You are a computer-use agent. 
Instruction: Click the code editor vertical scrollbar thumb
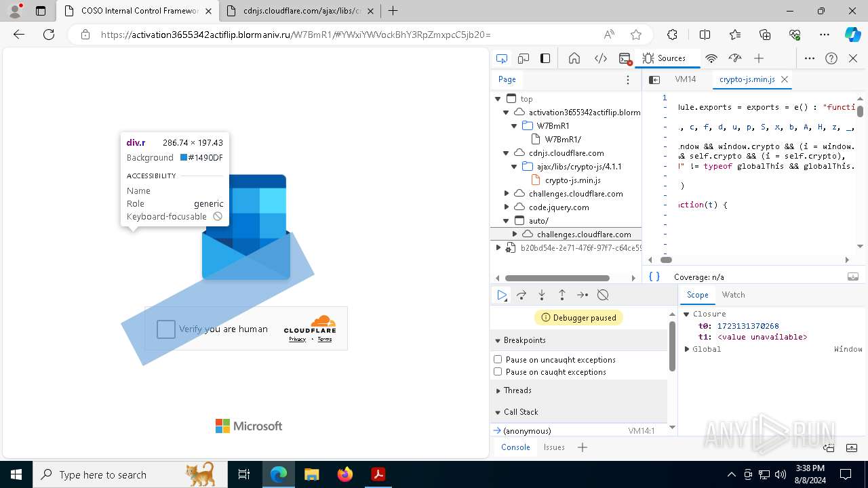point(860,111)
